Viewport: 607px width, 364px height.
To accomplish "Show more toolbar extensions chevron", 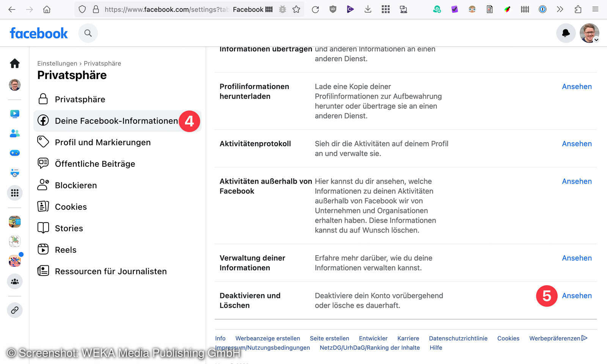I will pyautogui.click(x=560, y=9).
